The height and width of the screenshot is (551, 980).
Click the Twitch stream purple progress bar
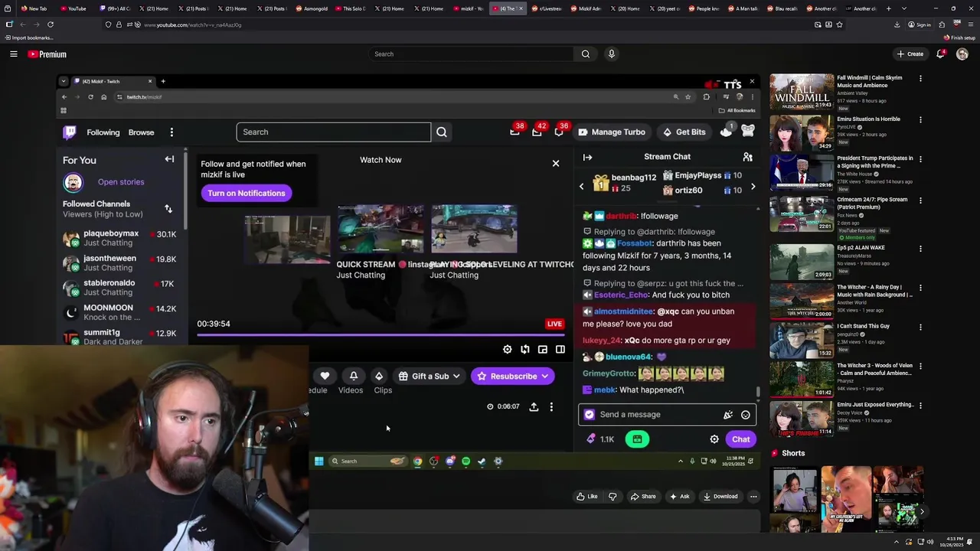point(381,335)
